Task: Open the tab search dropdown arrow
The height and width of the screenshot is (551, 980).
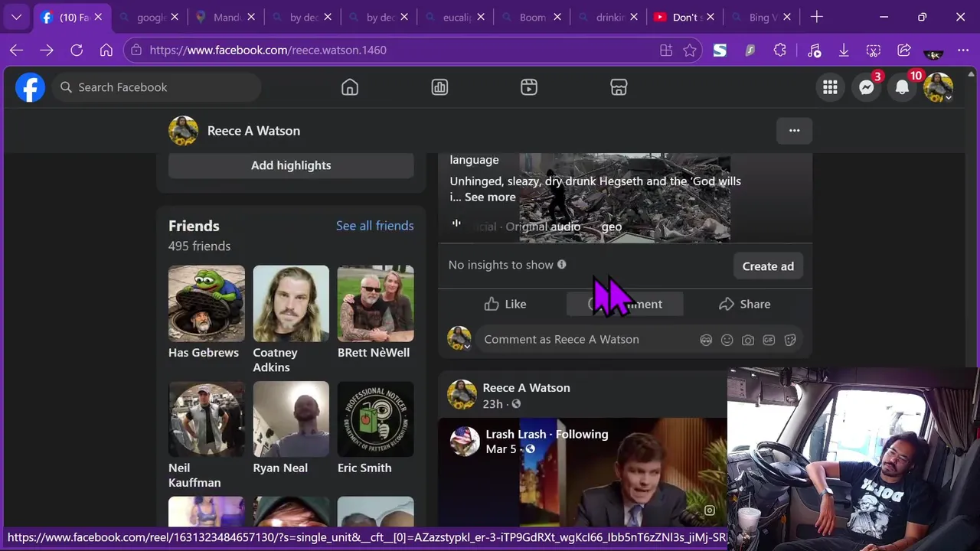Action: (16, 17)
